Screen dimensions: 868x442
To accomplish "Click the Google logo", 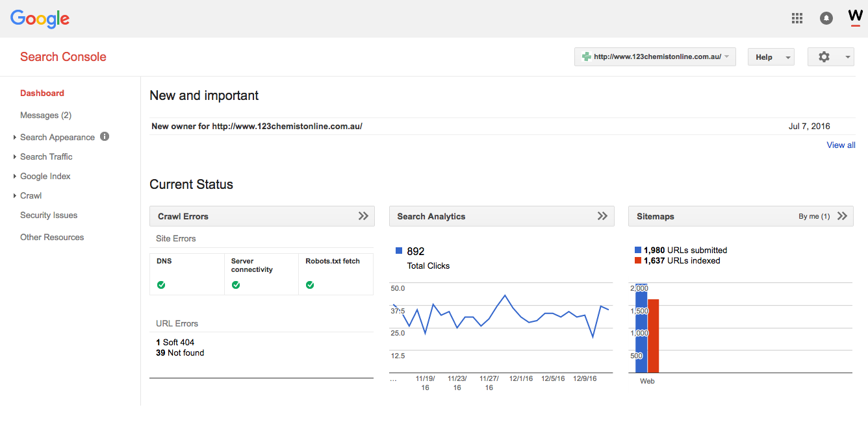I will 40,19.
